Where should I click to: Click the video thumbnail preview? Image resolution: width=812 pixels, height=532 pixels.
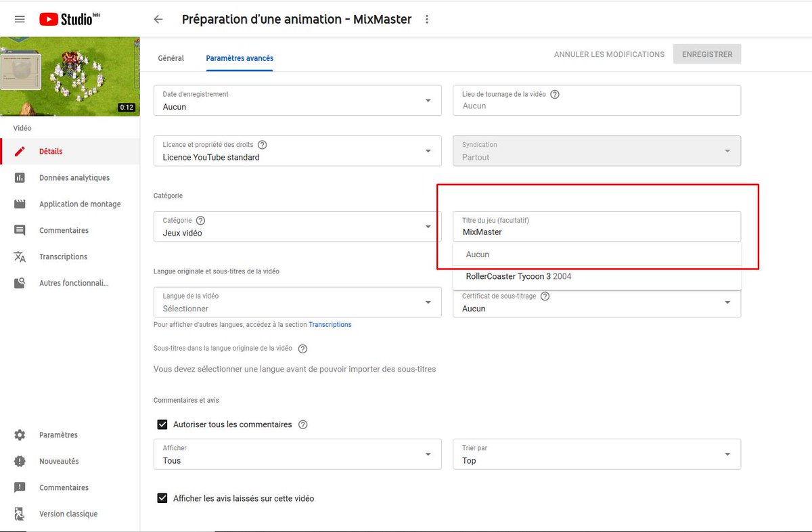click(x=70, y=76)
